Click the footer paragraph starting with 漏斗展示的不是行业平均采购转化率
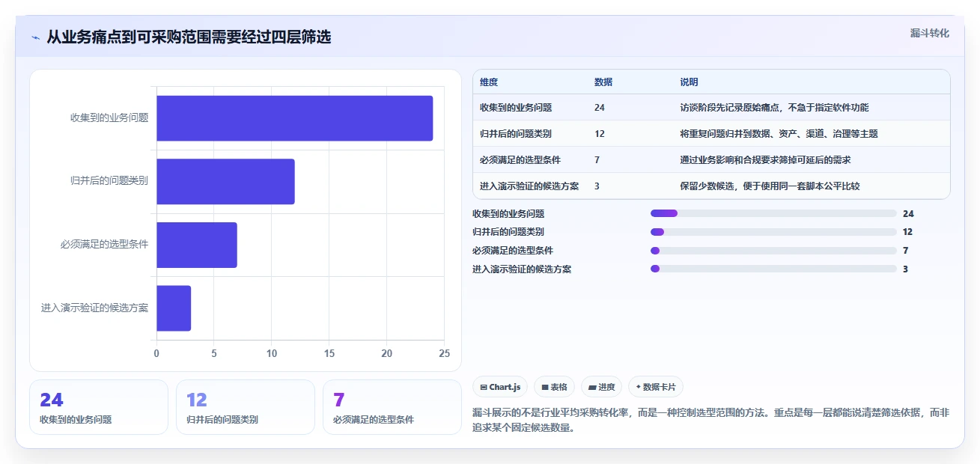This screenshot has height=464, width=980. coord(710,420)
